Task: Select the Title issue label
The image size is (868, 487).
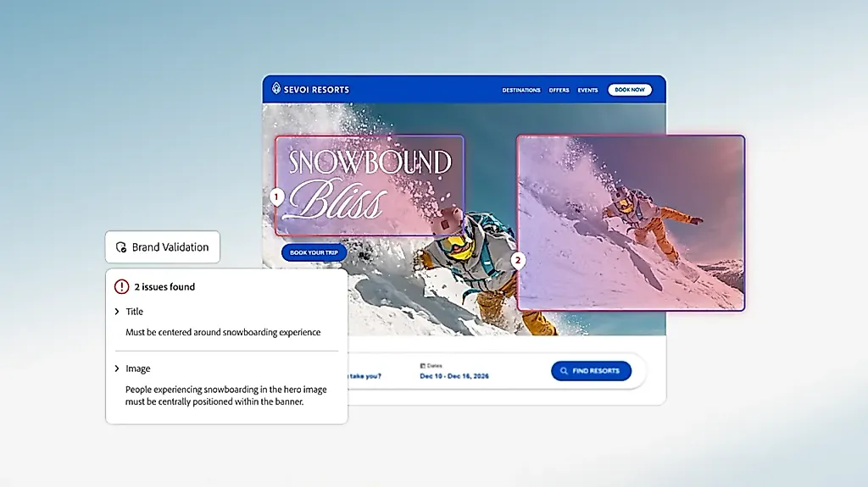Action: click(x=135, y=312)
